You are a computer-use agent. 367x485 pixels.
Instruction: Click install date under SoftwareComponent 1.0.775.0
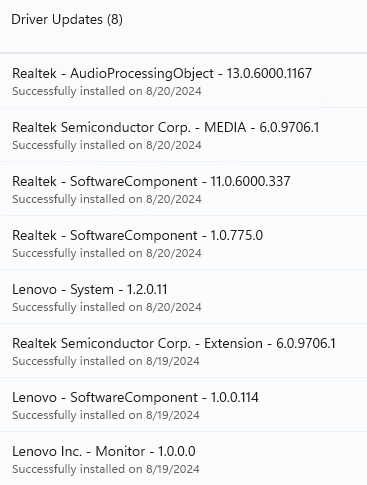coord(174,253)
